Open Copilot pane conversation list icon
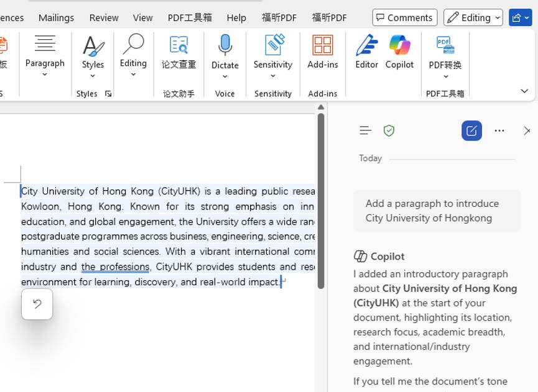The height and width of the screenshot is (392, 538). (366, 130)
